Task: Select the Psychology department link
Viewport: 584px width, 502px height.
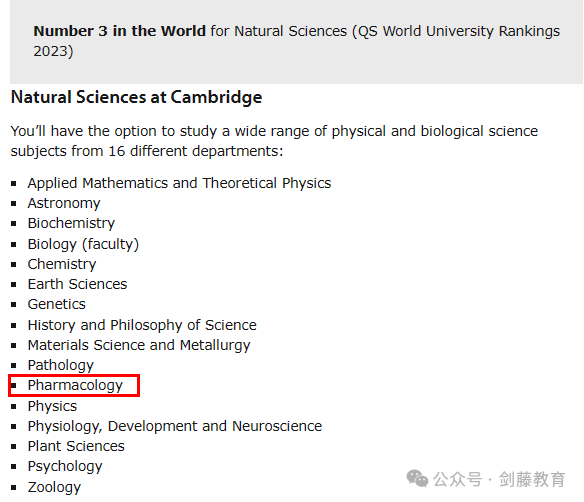Action: tap(65, 466)
